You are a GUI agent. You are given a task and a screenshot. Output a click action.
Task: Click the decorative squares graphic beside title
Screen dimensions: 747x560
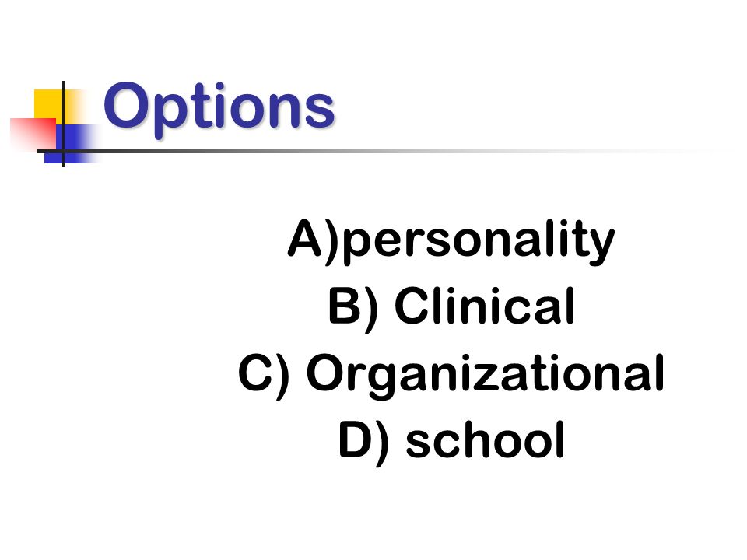coord(55,124)
